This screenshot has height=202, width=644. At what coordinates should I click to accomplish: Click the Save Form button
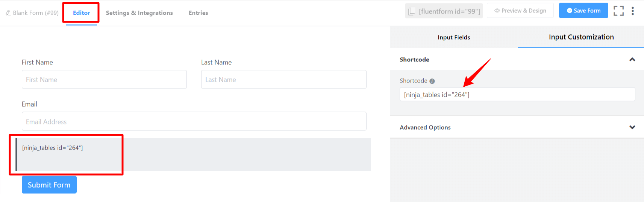[x=583, y=11]
